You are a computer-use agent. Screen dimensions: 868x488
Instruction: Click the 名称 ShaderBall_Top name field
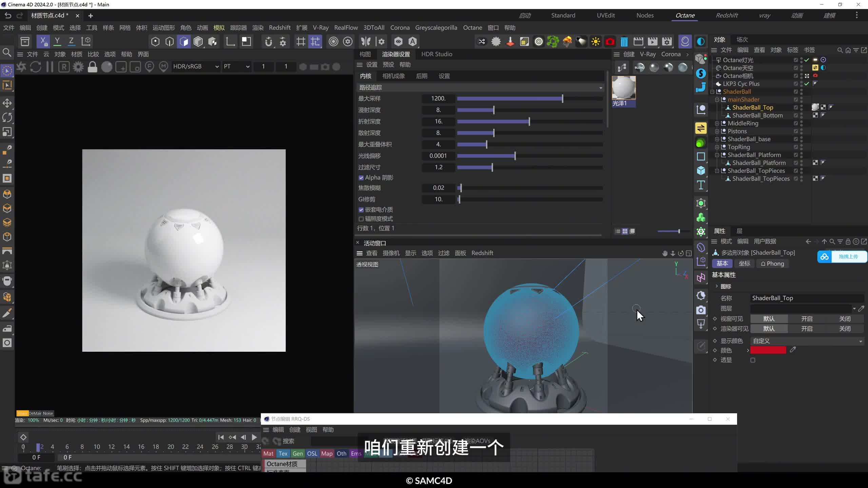(x=807, y=298)
